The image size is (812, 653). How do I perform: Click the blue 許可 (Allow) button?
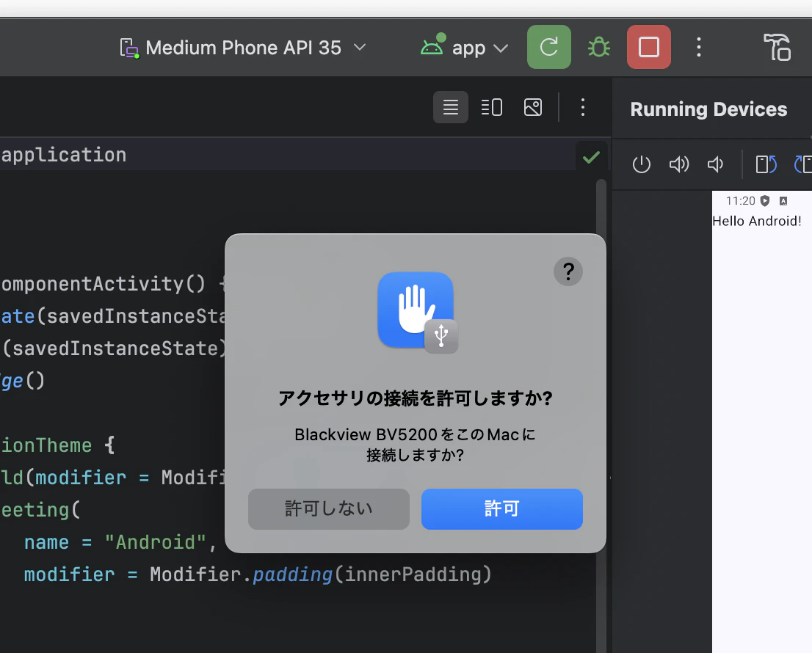(x=501, y=508)
